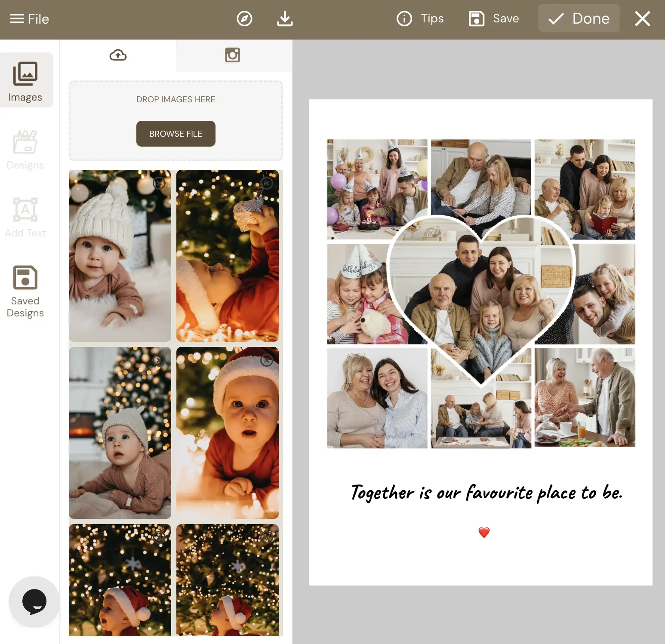Switch to Instagram import tab
Image resolution: width=665 pixels, height=644 pixels.
pos(233,55)
